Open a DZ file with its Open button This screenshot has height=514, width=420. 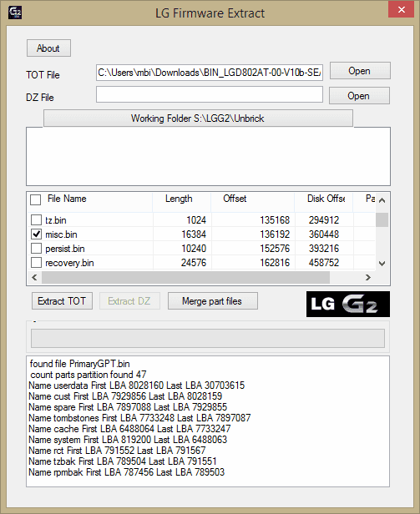coord(359,95)
